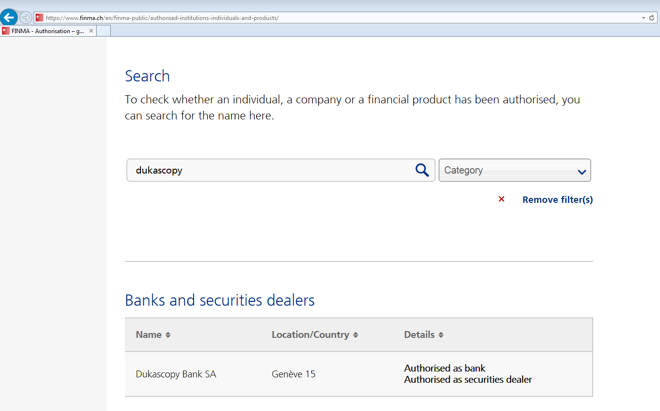
Task: Select the FINMA - Authorisation tab
Action: coord(48,31)
